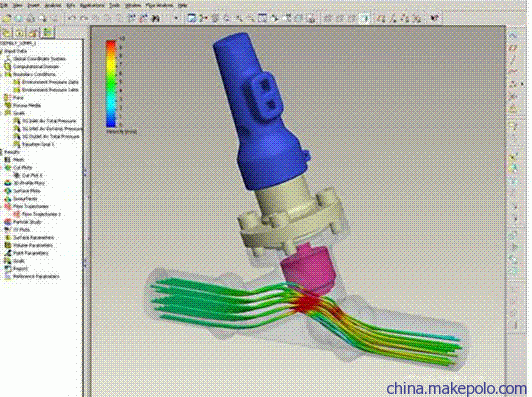The image size is (532, 397).
Task: Select the Isosurfaces icon in tree
Action: (x=8, y=198)
